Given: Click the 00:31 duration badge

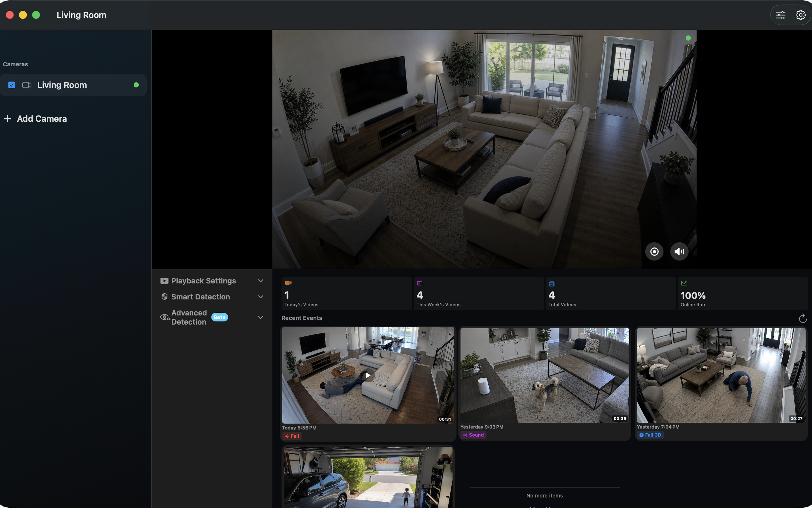Looking at the screenshot, I should pyautogui.click(x=445, y=419).
